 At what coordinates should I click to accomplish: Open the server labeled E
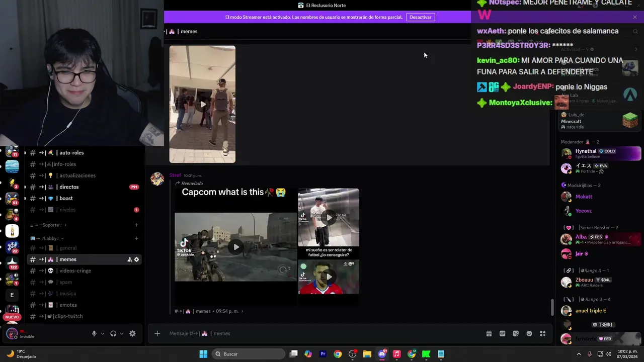tap(12, 295)
